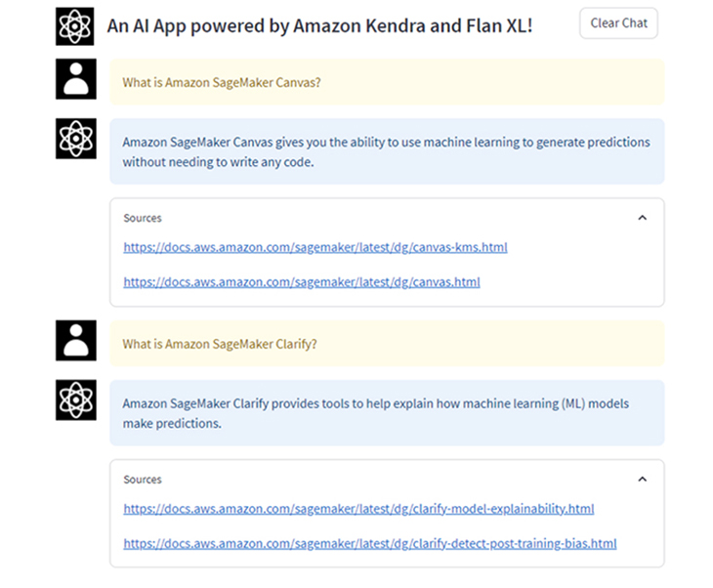
Task: Click the Sources label under the Canvas answer
Action: (x=143, y=218)
